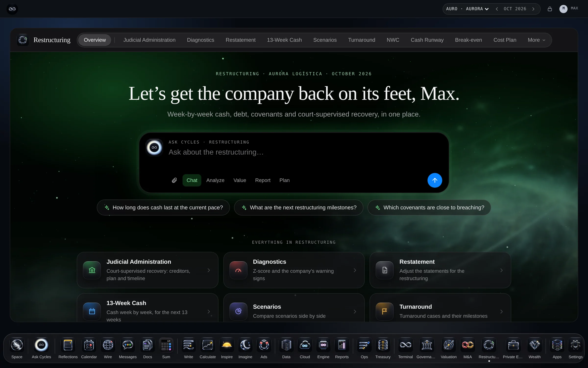588x368 pixels.
Task: Open the Imagine moon icon
Action: [x=245, y=345]
